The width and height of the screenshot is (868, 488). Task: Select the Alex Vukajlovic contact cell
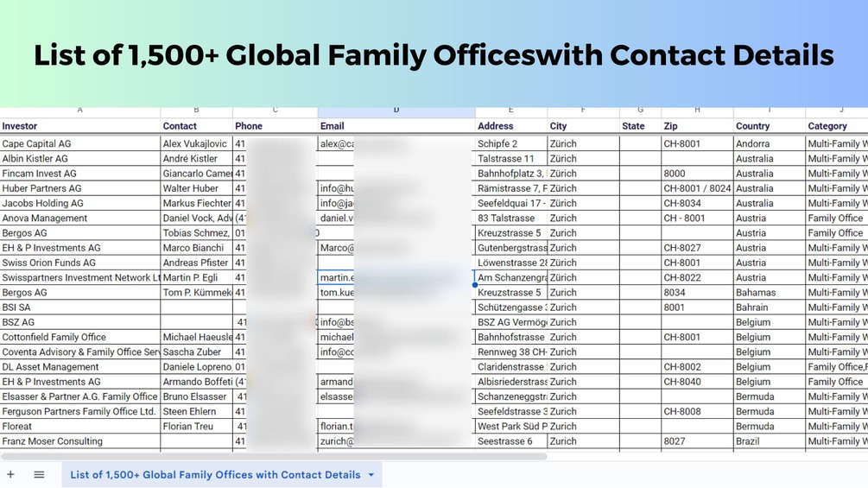click(197, 144)
